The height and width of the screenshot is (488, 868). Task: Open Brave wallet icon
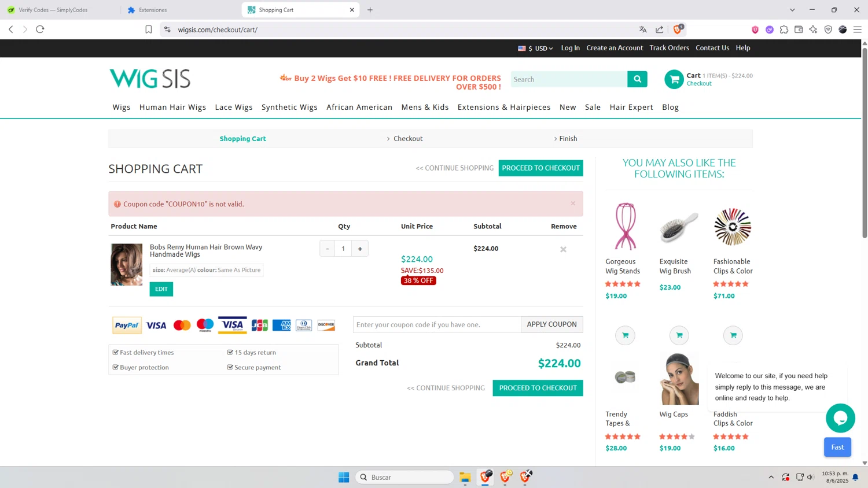tap(799, 29)
